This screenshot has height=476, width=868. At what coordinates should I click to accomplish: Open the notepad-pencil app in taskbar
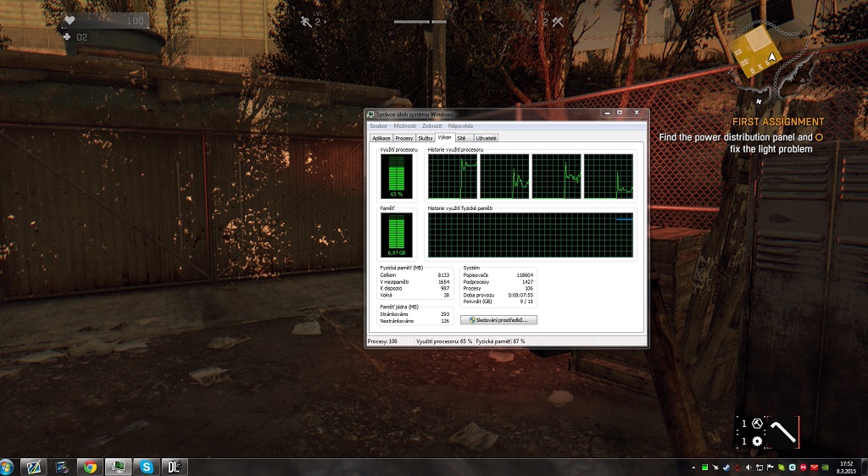33,468
